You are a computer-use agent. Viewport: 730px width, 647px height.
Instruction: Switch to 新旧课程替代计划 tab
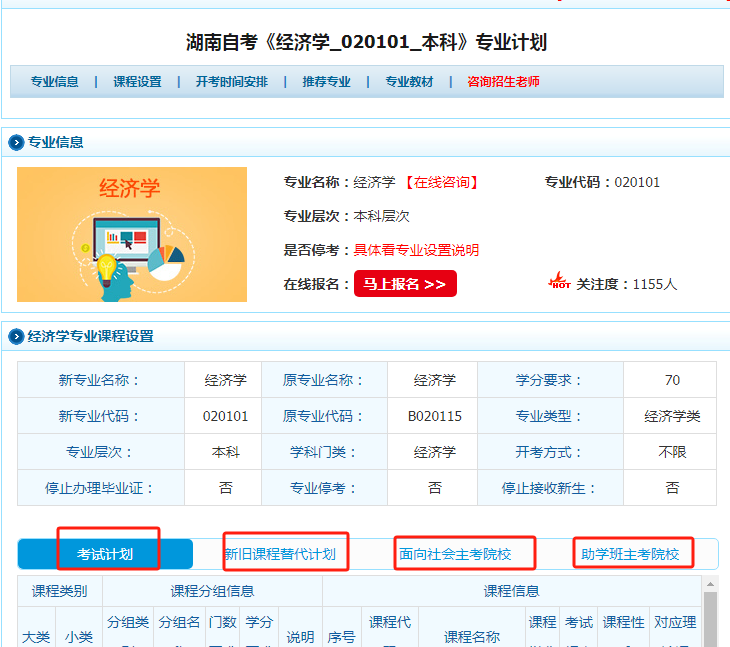pyautogui.click(x=280, y=554)
